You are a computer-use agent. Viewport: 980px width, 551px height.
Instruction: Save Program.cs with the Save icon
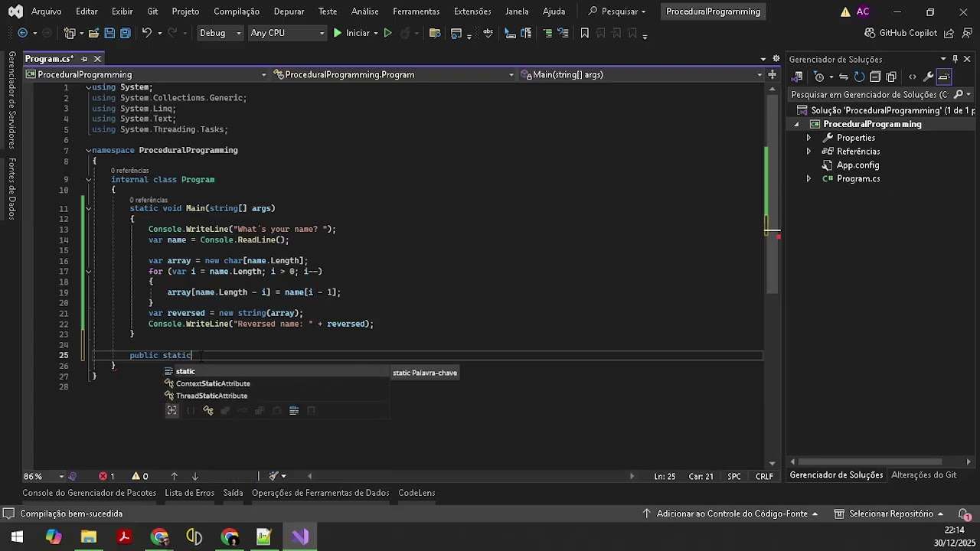109,33
